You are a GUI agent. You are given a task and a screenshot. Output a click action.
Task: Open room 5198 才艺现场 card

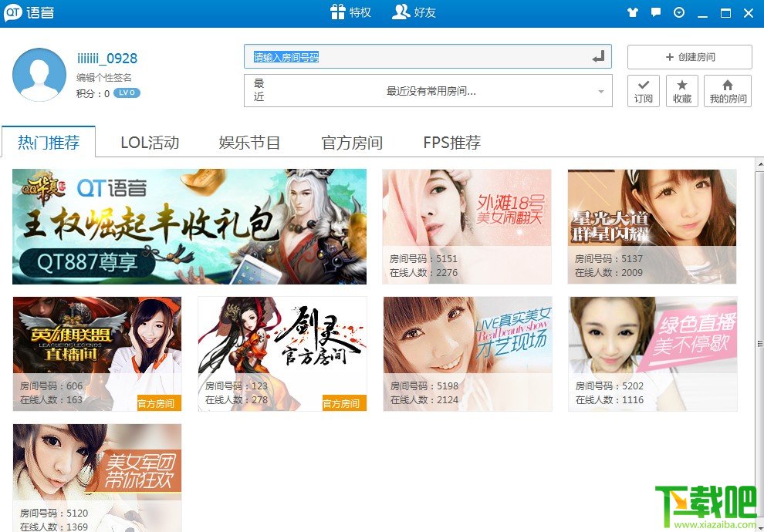click(467, 354)
